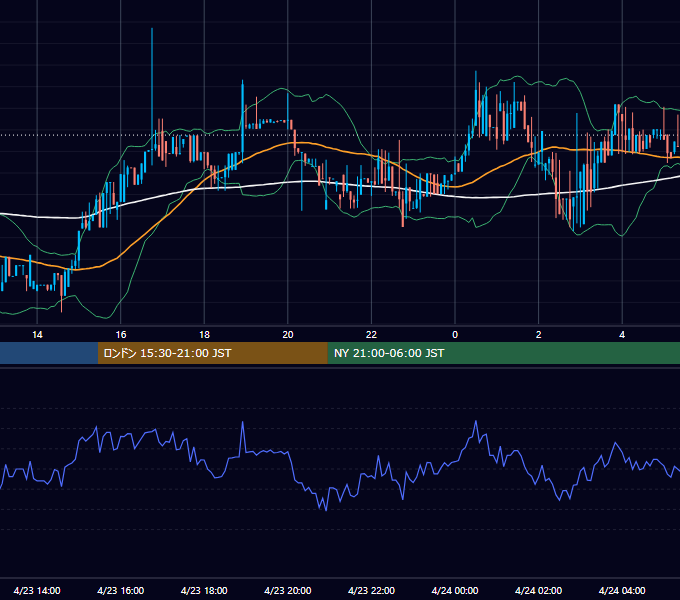Click the 4/23 20:00 time label
The width and height of the screenshot is (680, 600).
click(288, 590)
